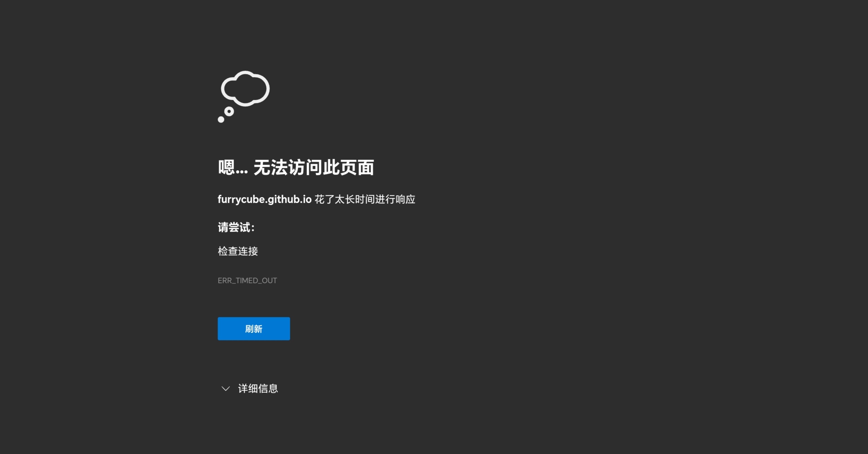Viewport: 868px width, 454px height.
Task: Expand the 详细信息 chevron arrow
Action: [226, 388]
